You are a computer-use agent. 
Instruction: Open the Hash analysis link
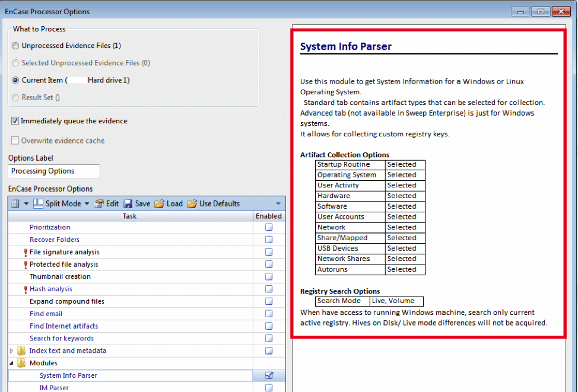51,289
